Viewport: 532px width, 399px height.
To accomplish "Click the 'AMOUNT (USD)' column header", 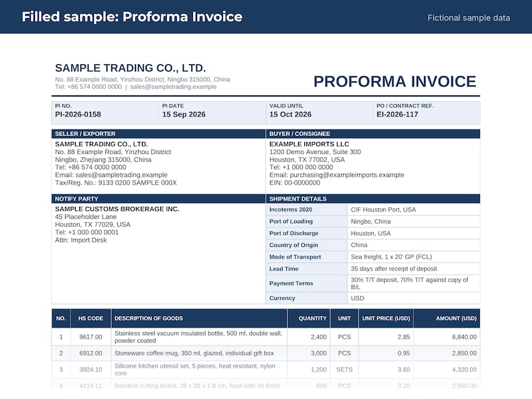I will pyautogui.click(x=456, y=318).
